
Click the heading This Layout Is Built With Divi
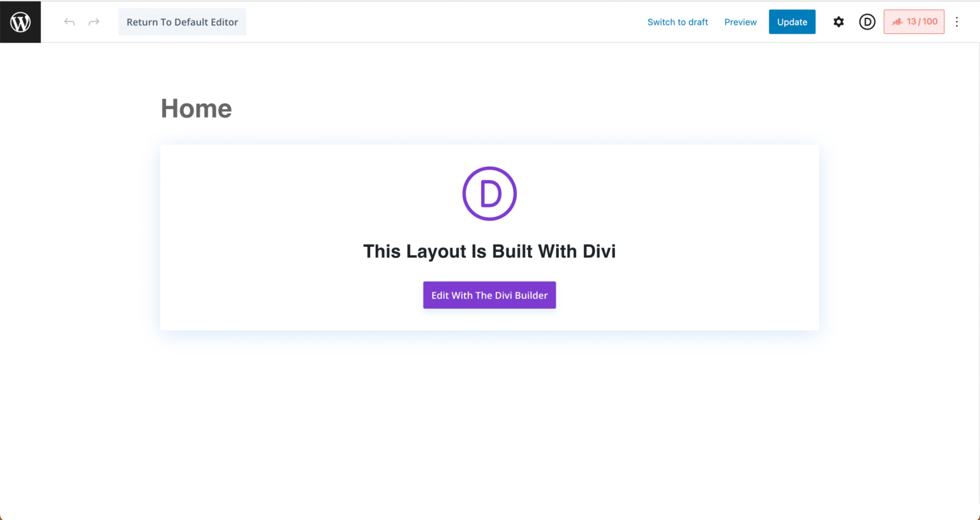coord(489,251)
